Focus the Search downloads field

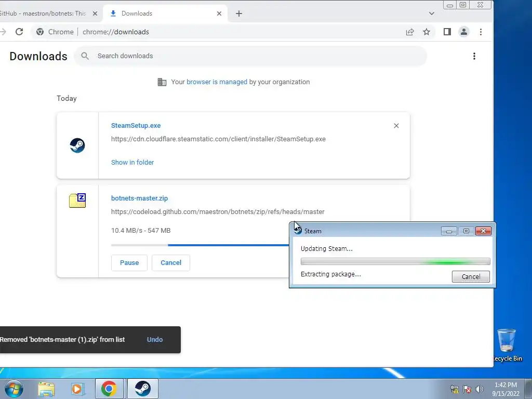pyautogui.click(x=250, y=56)
